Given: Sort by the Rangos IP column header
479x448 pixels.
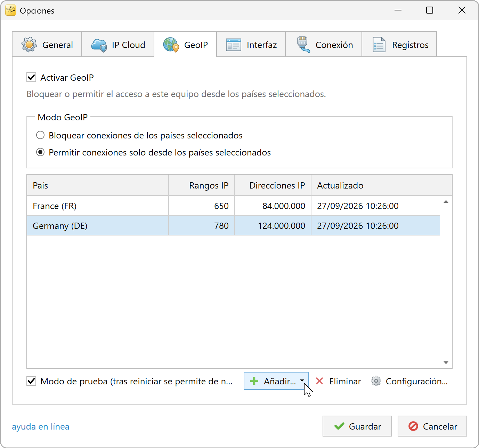Looking at the screenshot, I should tap(202, 185).
